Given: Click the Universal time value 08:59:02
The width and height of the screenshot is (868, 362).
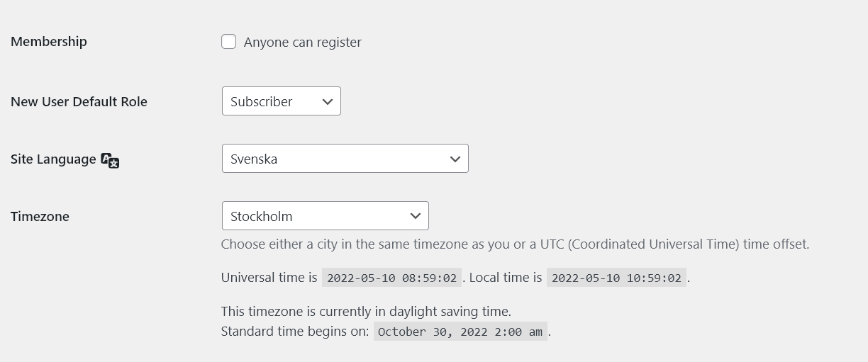Looking at the screenshot, I should [391, 278].
